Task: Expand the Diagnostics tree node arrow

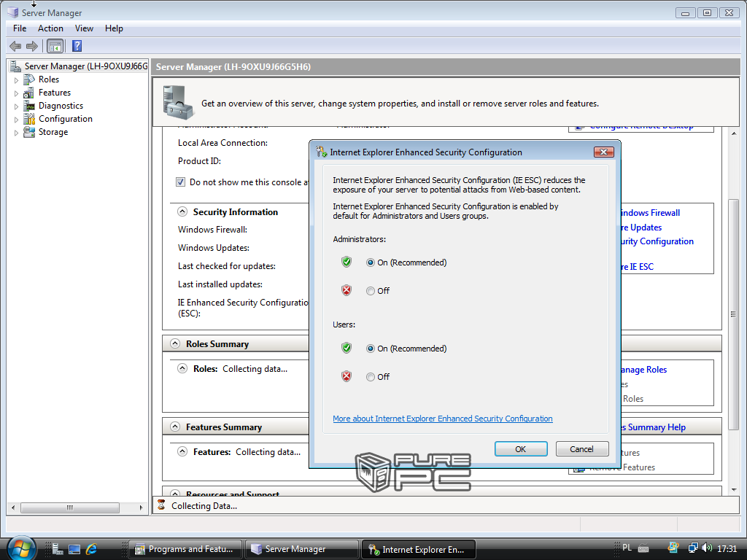Action: click(x=16, y=106)
